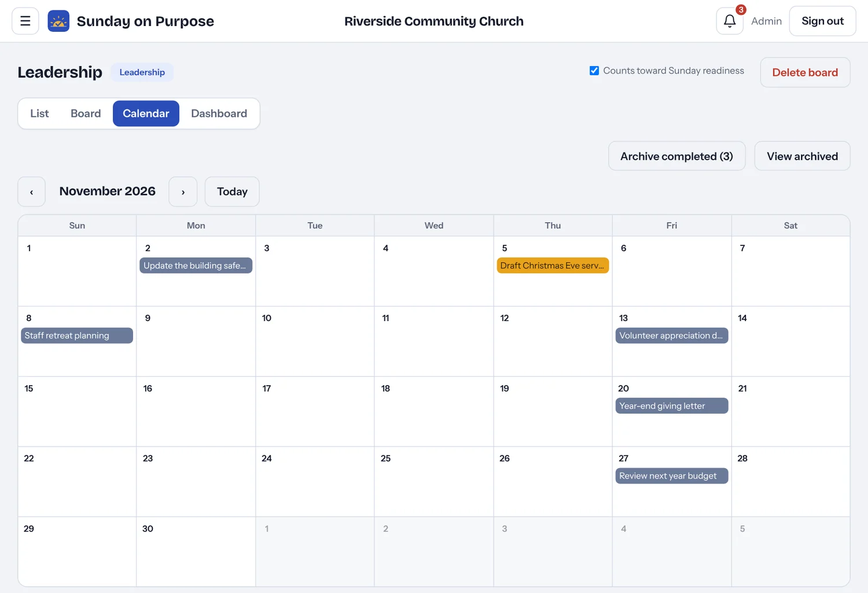
Task: Open the Dashboard view tab
Action: click(219, 113)
